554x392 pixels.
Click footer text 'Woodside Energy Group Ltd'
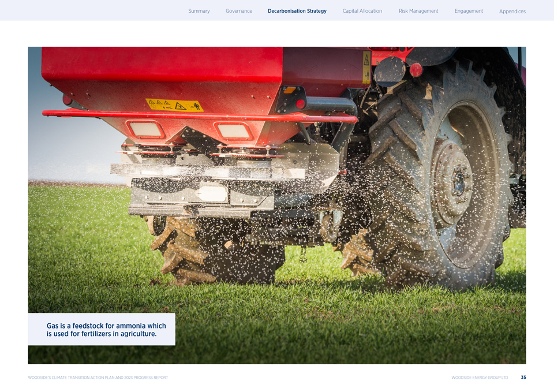pos(480,378)
